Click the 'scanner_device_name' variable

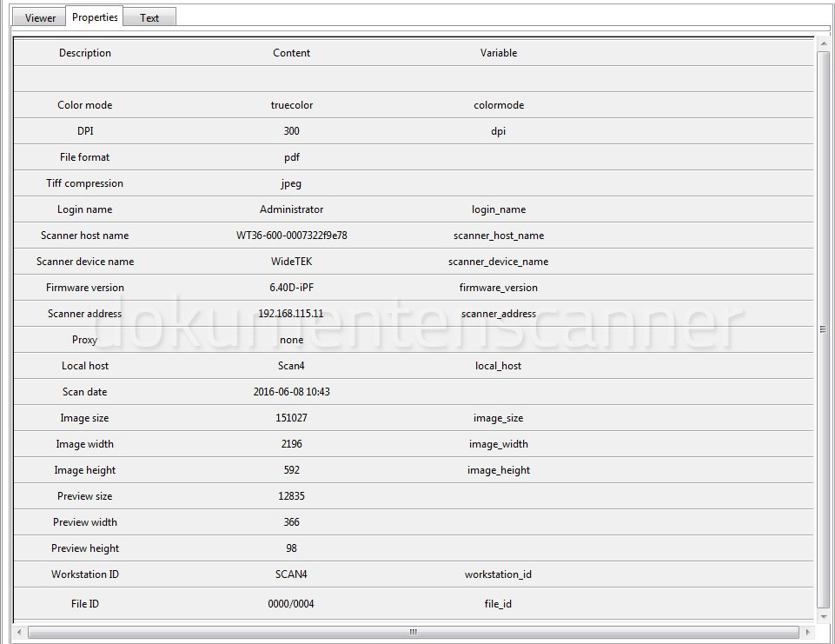(x=499, y=262)
